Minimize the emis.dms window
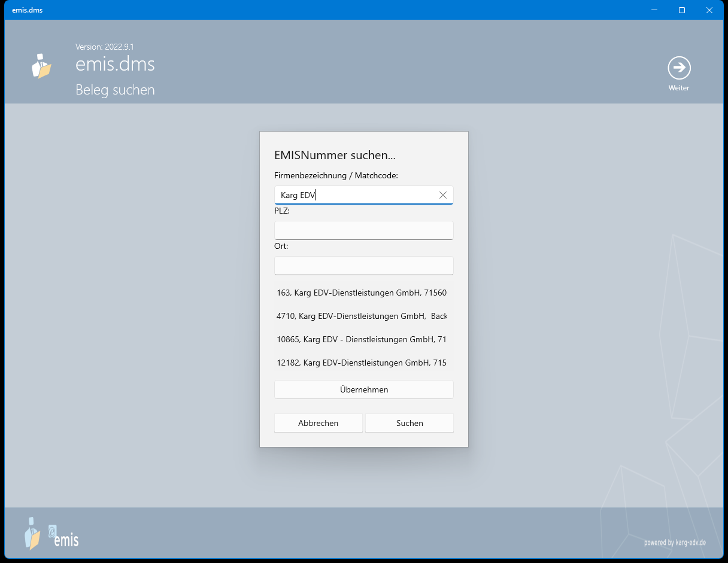Viewport: 728px width, 563px height. (654, 10)
